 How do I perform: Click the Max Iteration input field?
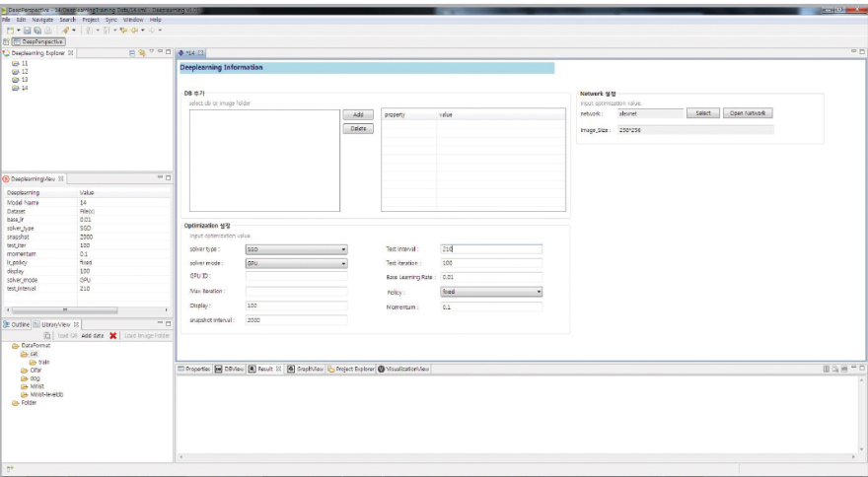296,292
